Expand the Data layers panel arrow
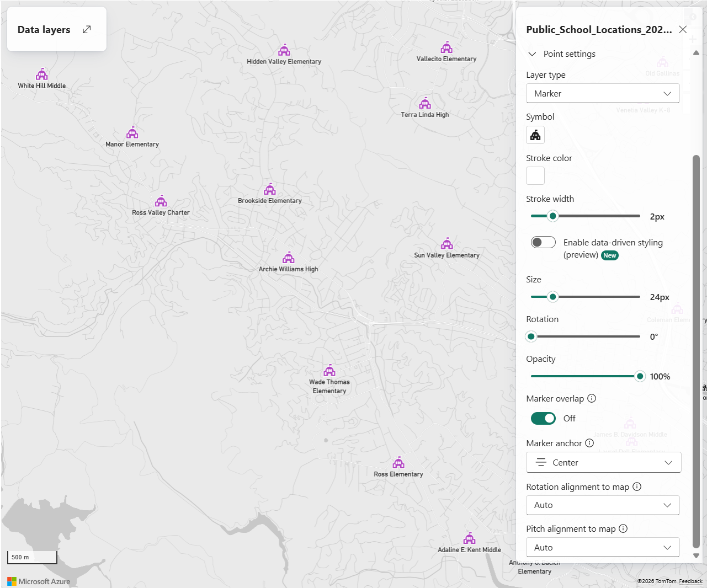This screenshot has width=707, height=588. [87, 30]
